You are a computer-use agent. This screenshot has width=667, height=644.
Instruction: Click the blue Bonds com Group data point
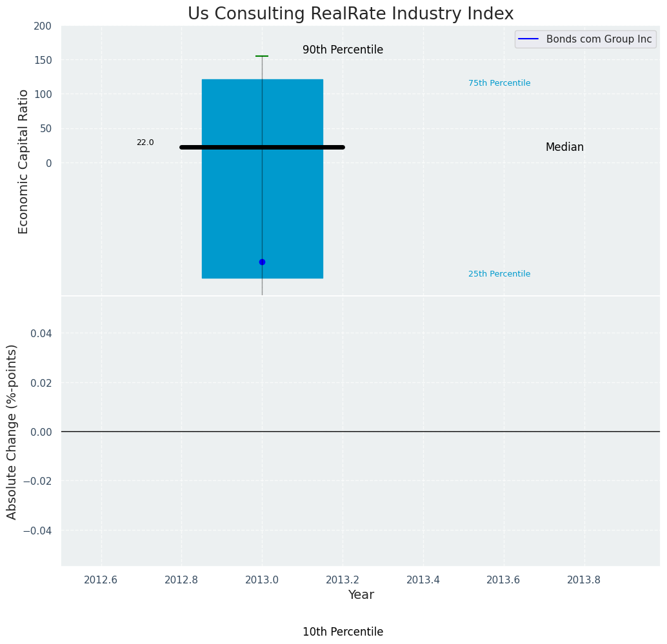(x=262, y=262)
